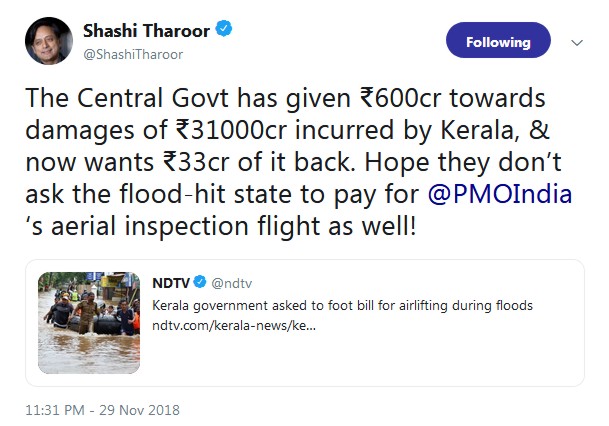
Task: Click the @ShashiTharoor handle
Action: [x=133, y=55]
